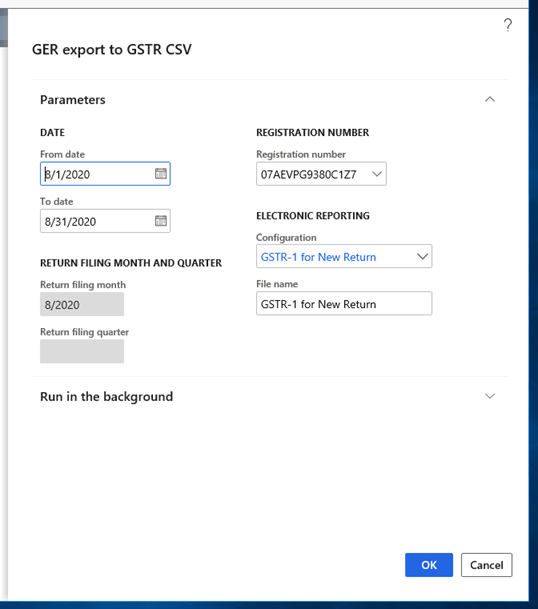Expand the Run in the background section
The image size is (538, 609).
coord(490,396)
